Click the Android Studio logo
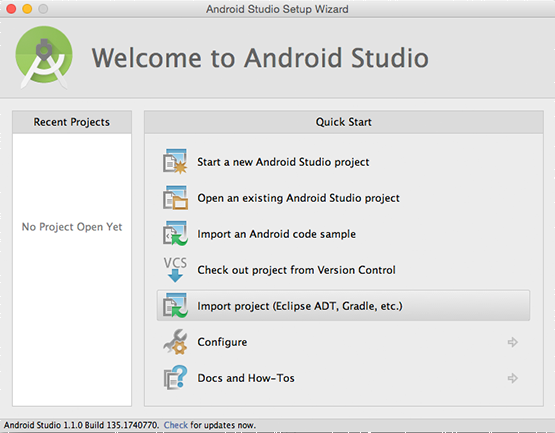The height and width of the screenshot is (433, 555). tap(44, 57)
